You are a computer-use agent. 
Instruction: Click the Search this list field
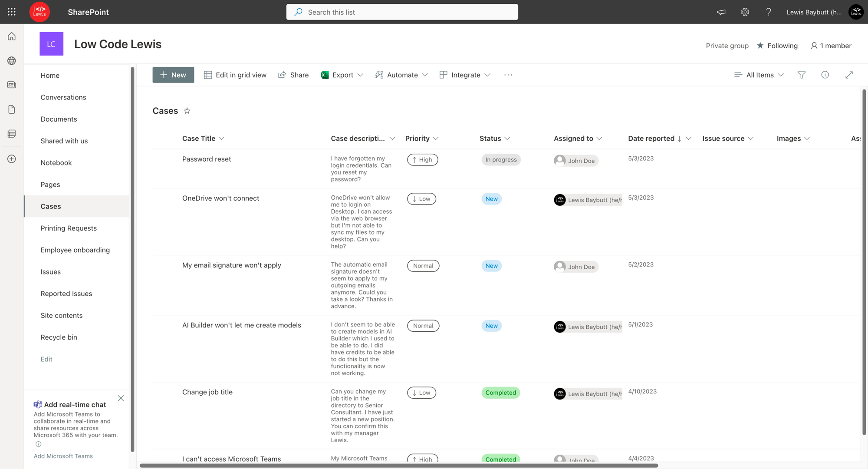[x=402, y=12]
